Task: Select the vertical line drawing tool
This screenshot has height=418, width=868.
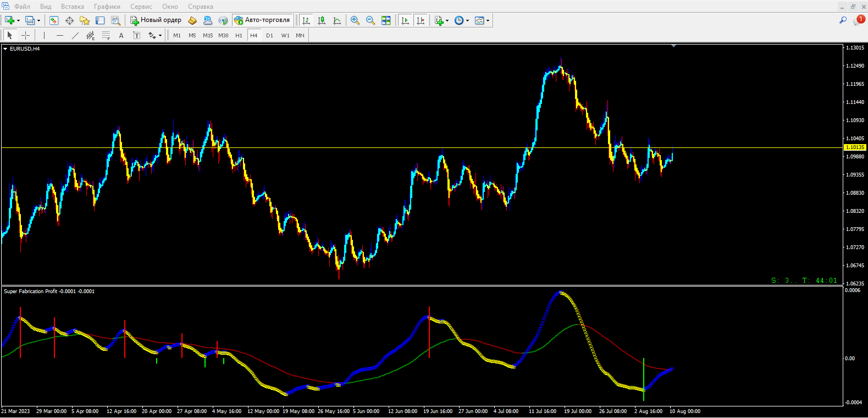Action: 44,35
